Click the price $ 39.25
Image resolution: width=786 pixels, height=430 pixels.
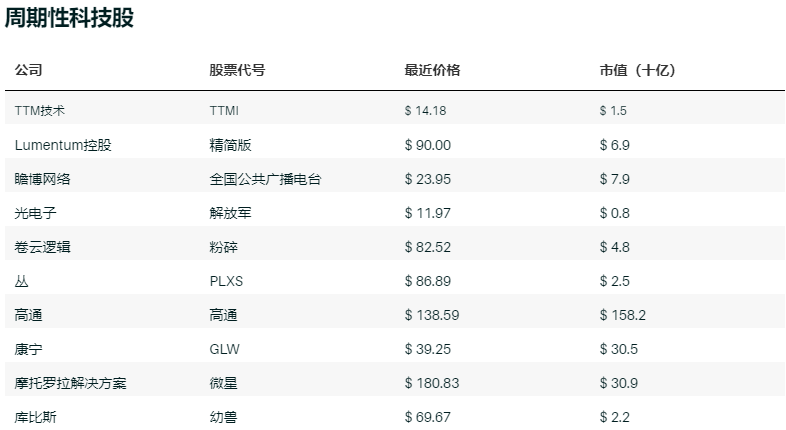pos(428,350)
